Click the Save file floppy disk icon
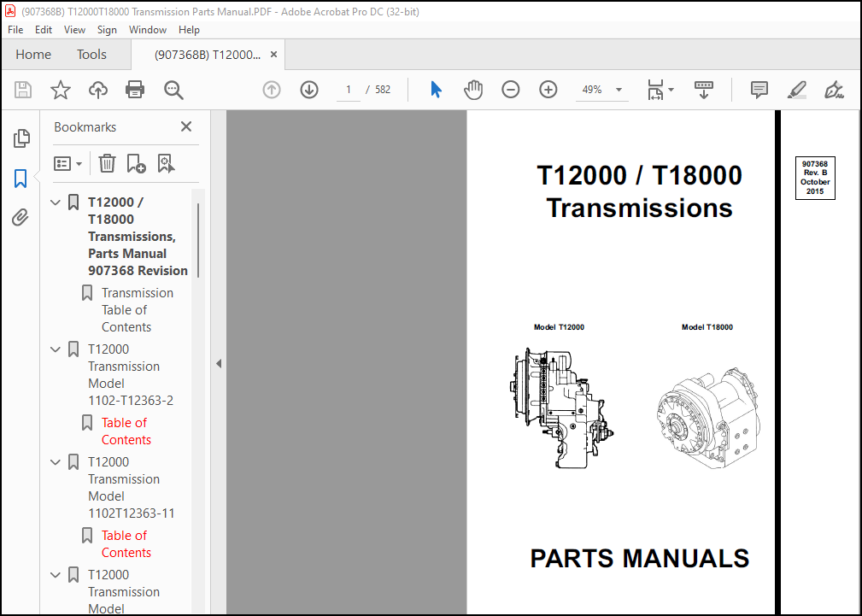 click(x=23, y=90)
